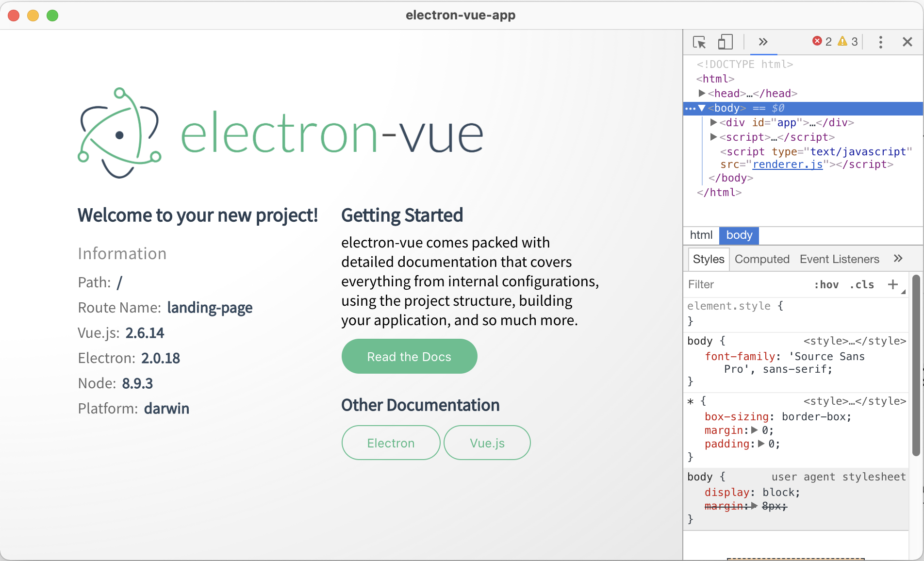Viewport: 924px width, 561px height.
Task: Open the Vue.js documentation button
Action: click(x=487, y=443)
